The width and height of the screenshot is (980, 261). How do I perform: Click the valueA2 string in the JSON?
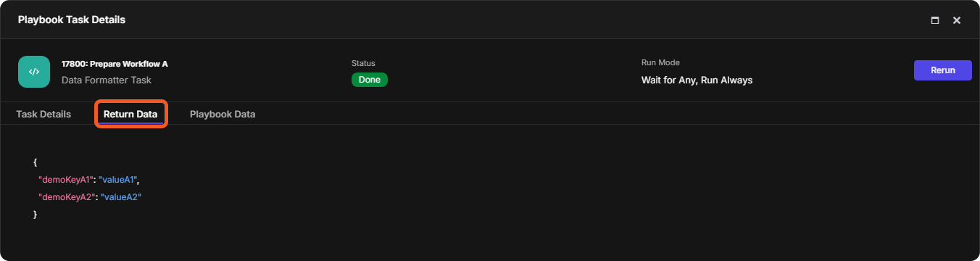coord(120,196)
